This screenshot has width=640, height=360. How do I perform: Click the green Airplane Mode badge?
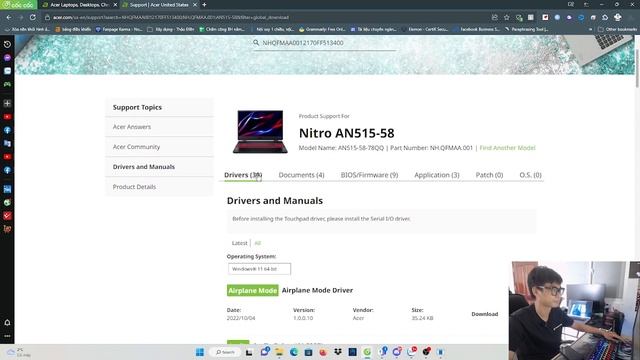(x=253, y=290)
